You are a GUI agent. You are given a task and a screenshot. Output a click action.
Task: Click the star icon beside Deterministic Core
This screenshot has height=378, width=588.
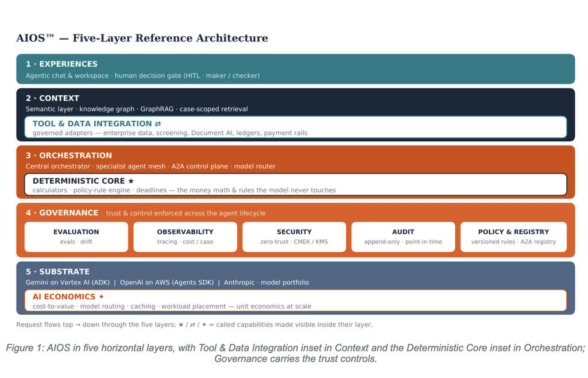(131, 181)
